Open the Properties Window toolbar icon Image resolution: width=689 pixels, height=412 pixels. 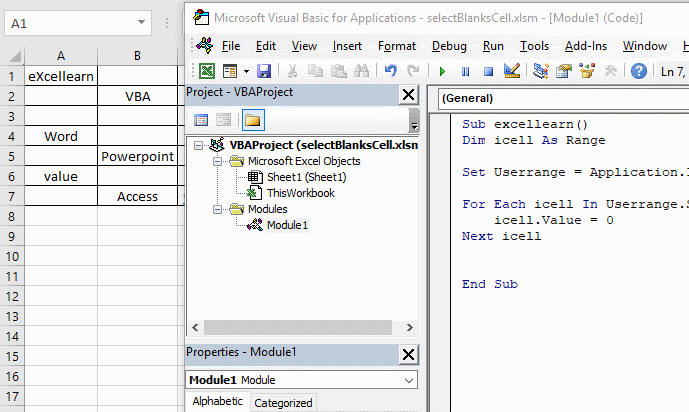point(564,71)
